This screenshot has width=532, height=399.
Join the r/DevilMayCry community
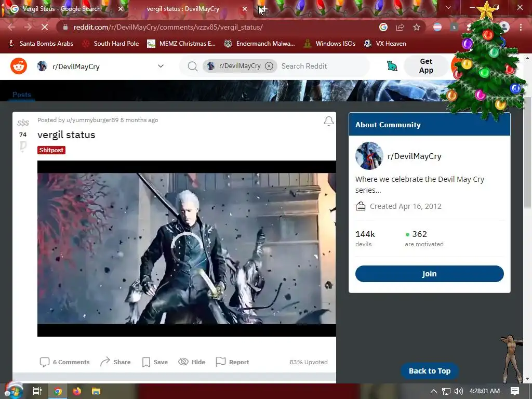click(430, 273)
